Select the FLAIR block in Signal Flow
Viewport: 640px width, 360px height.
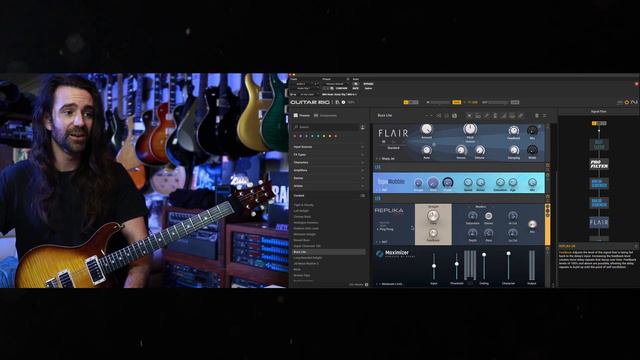pos(599,222)
